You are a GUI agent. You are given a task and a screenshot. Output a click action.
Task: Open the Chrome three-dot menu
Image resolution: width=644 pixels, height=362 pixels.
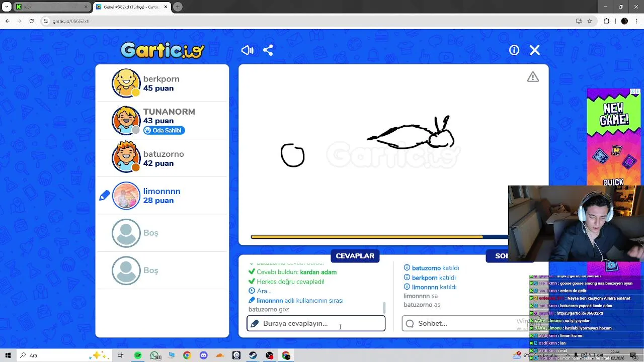pyautogui.click(x=636, y=21)
